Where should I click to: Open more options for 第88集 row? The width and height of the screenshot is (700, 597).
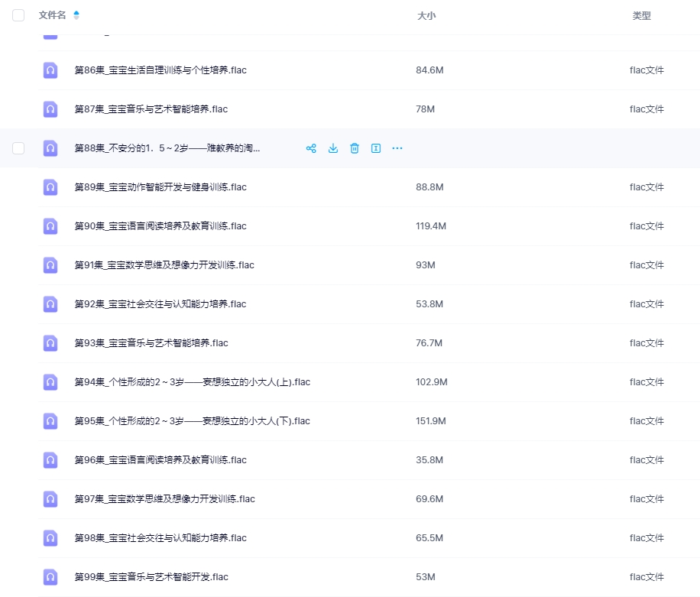click(x=397, y=148)
